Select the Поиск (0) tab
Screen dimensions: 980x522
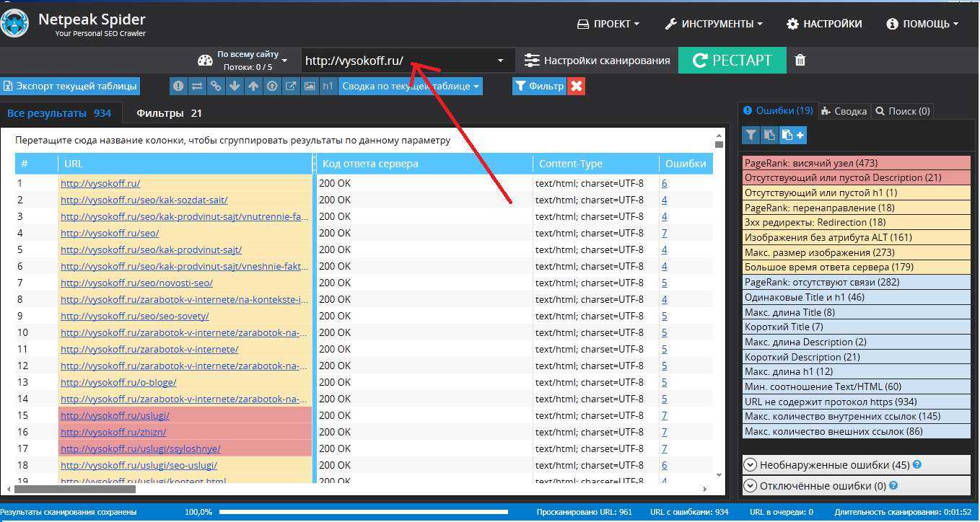pos(902,111)
